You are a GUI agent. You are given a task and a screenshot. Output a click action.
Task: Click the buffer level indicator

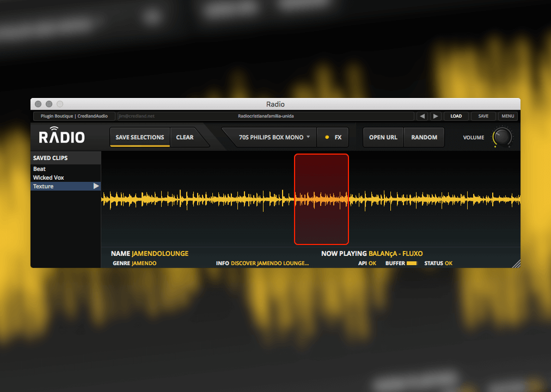click(x=412, y=264)
